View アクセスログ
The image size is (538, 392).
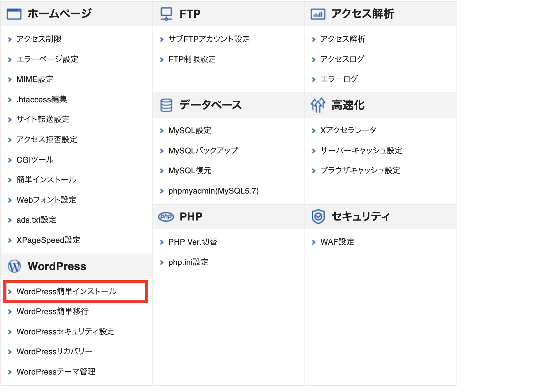coord(342,59)
